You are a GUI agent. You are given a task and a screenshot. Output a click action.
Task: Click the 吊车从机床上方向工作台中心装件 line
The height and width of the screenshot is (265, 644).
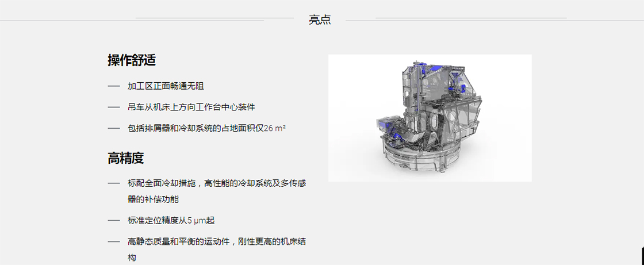click(x=191, y=107)
